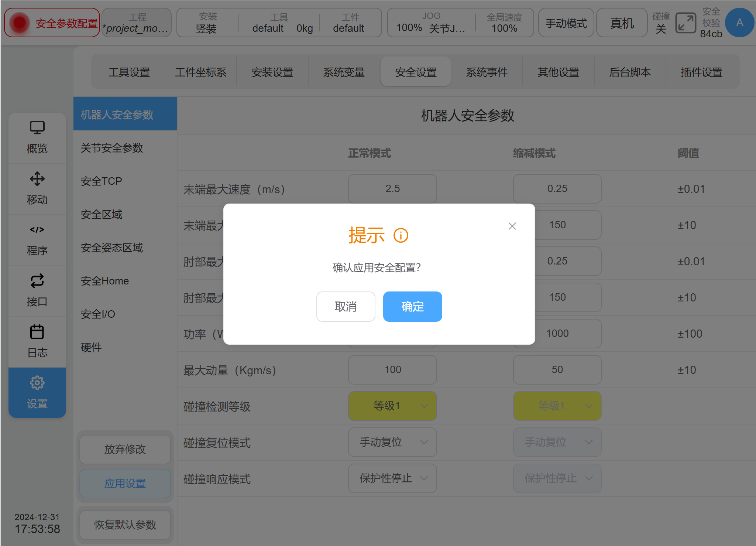
Task: Select Safety TCP (安全TCP) menu item
Action: coord(125,181)
